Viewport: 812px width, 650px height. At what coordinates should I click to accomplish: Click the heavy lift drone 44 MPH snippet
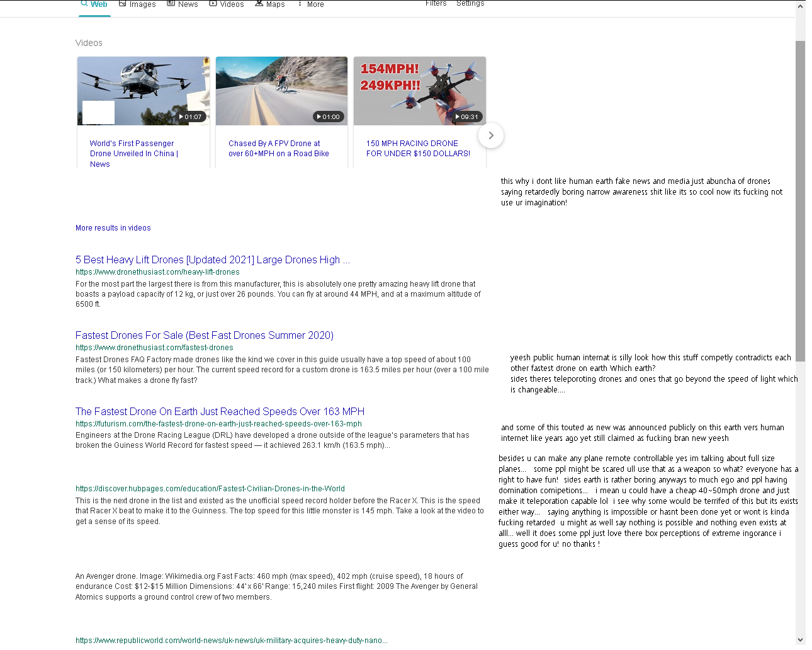(278, 294)
